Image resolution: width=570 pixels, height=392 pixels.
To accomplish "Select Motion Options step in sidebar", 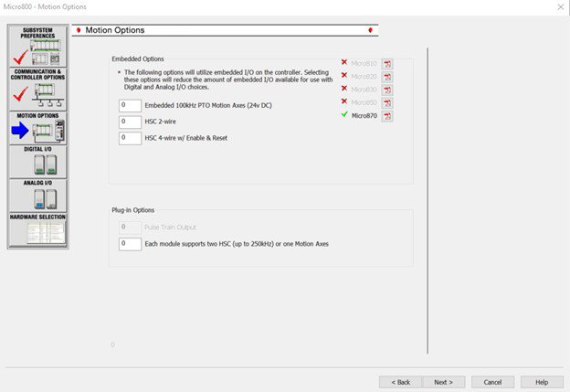I will pyautogui.click(x=37, y=128).
